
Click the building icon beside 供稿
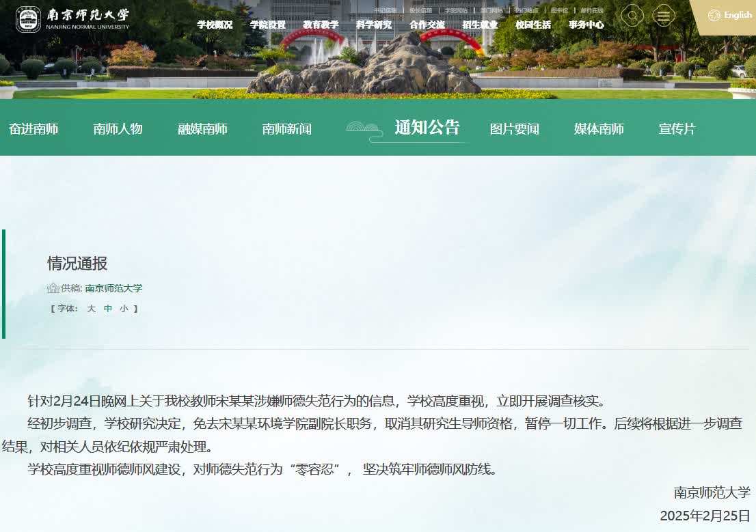[x=53, y=288]
